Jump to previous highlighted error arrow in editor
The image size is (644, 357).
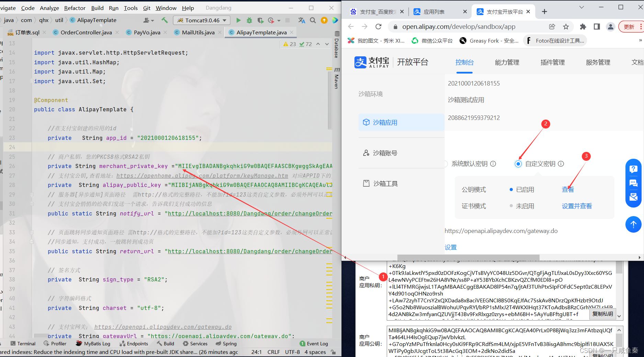318,44
